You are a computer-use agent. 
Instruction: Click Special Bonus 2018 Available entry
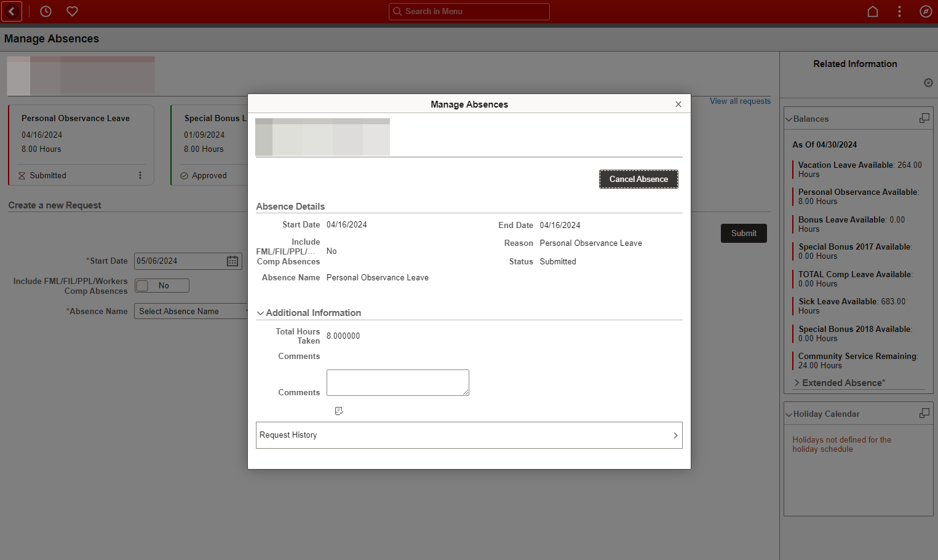click(860, 334)
